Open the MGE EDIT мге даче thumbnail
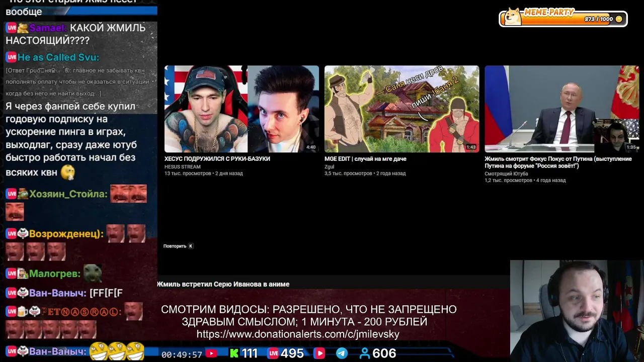Image resolution: width=644 pixels, height=362 pixels. pos(401,109)
